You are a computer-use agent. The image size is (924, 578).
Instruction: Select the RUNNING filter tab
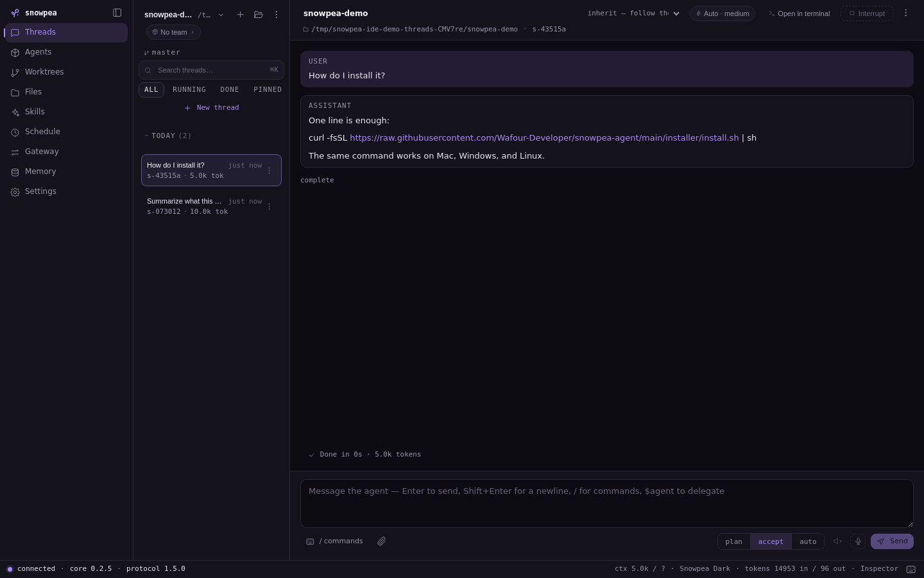(x=189, y=90)
